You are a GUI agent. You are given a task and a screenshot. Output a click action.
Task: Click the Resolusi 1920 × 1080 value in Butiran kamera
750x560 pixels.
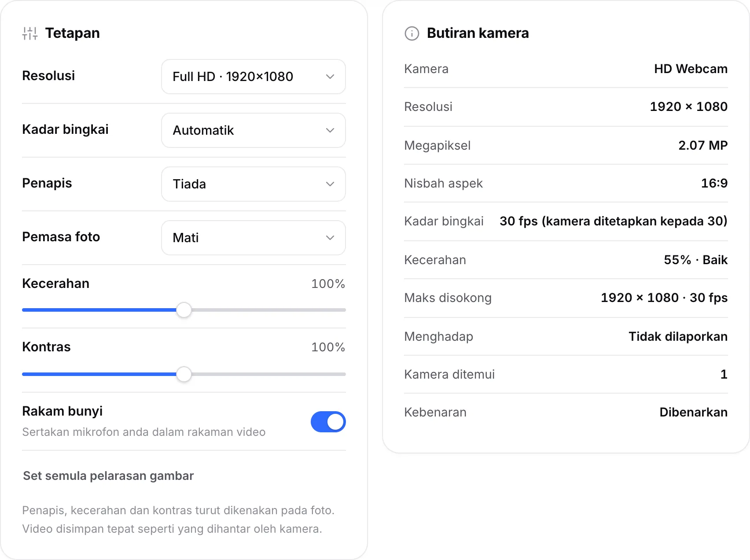point(688,107)
